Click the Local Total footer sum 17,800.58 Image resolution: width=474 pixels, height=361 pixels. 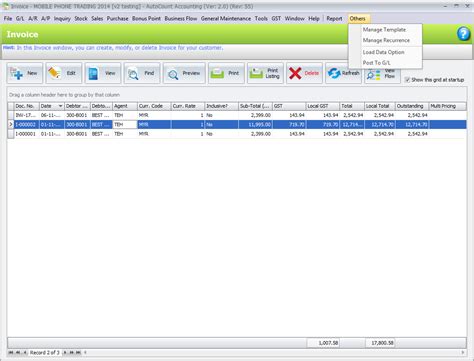pyautogui.click(x=380, y=343)
